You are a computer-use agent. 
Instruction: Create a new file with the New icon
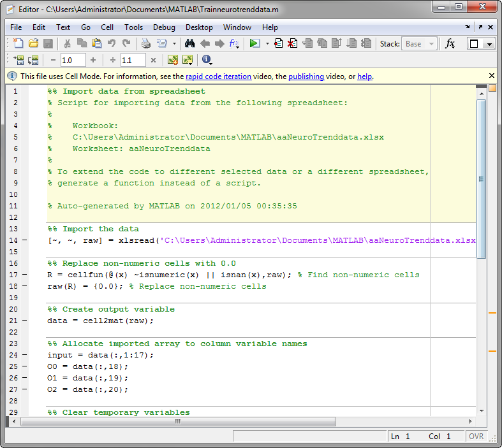coord(18,43)
